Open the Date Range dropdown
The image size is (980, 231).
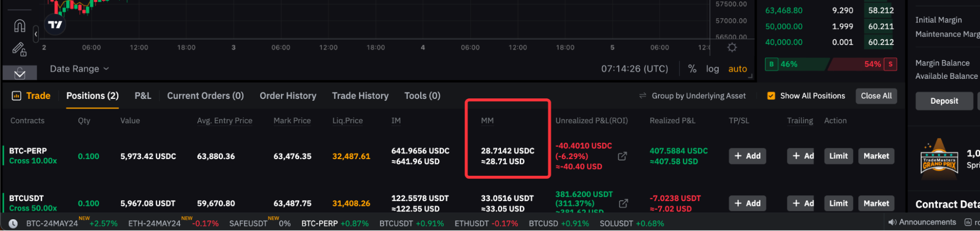[79, 69]
